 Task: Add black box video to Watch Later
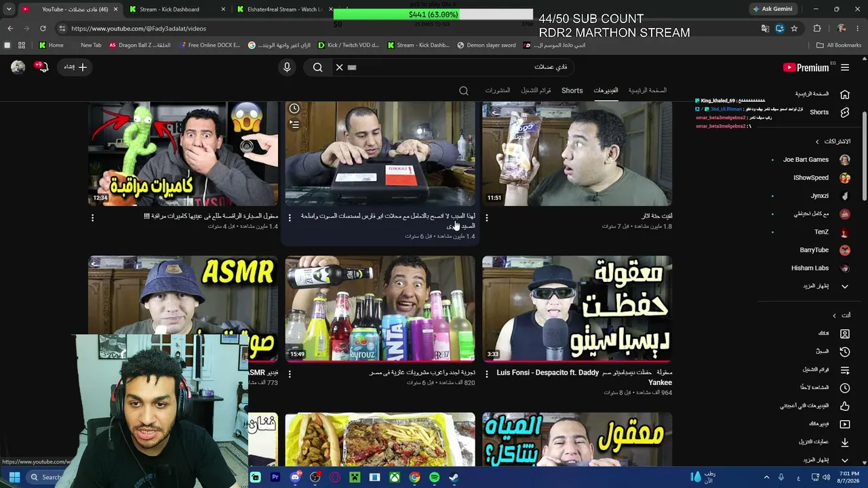point(294,108)
